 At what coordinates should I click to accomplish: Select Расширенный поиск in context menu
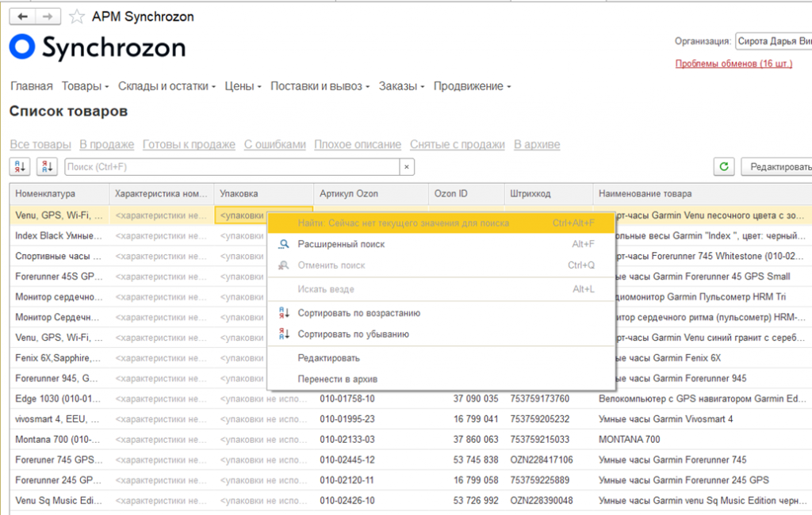(441, 244)
